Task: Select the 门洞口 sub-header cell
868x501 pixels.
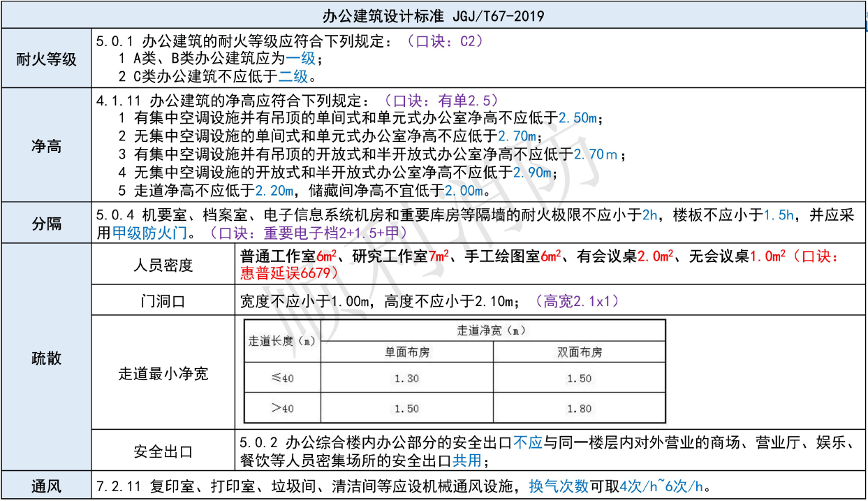Action: [163, 302]
